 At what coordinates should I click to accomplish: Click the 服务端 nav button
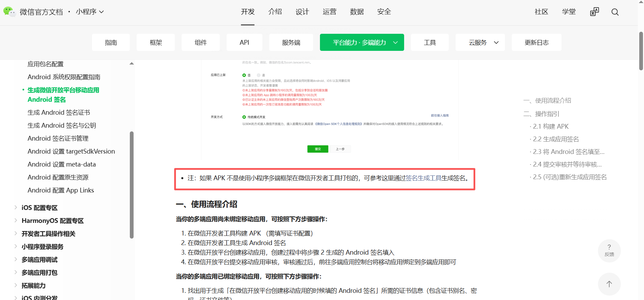pyautogui.click(x=291, y=42)
